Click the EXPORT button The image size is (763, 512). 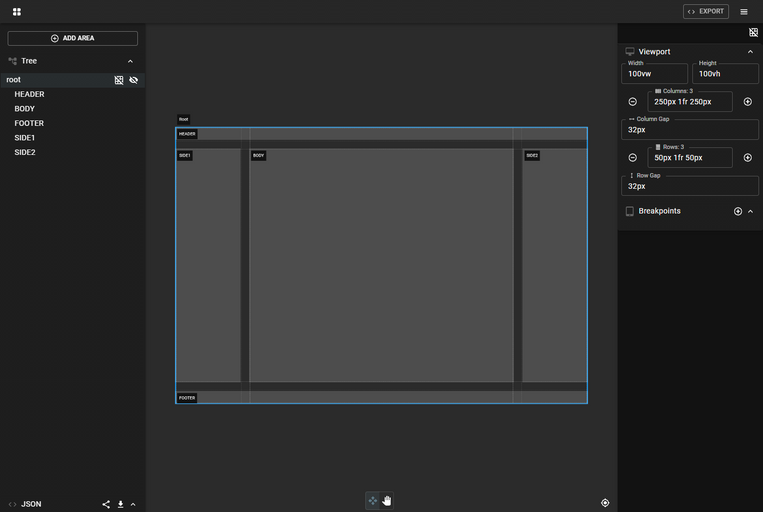click(x=706, y=11)
